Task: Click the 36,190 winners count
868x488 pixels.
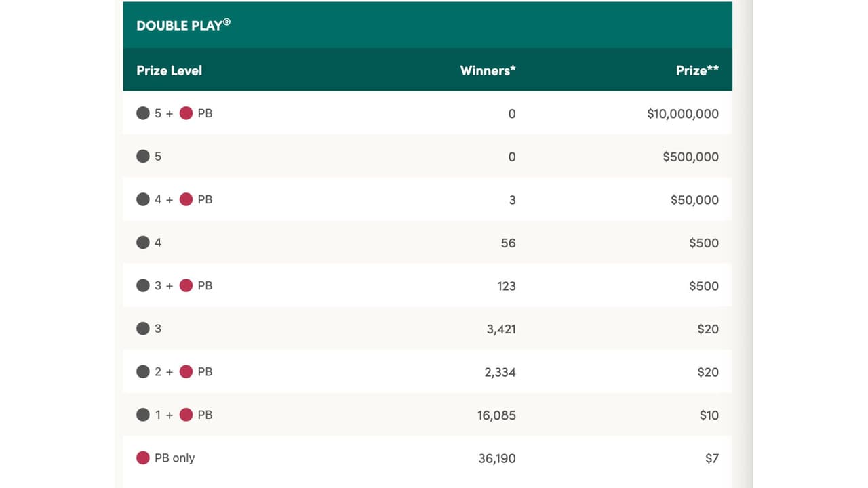Action: point(496,459)
